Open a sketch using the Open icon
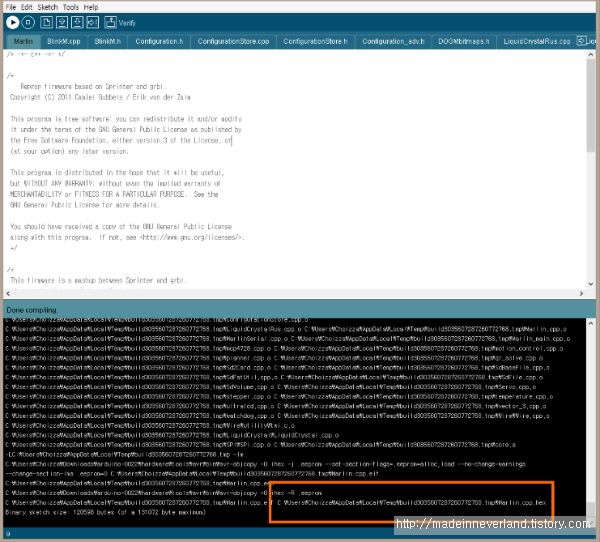The height and width of the screenshot is (542, 600). tap(62, 23)
